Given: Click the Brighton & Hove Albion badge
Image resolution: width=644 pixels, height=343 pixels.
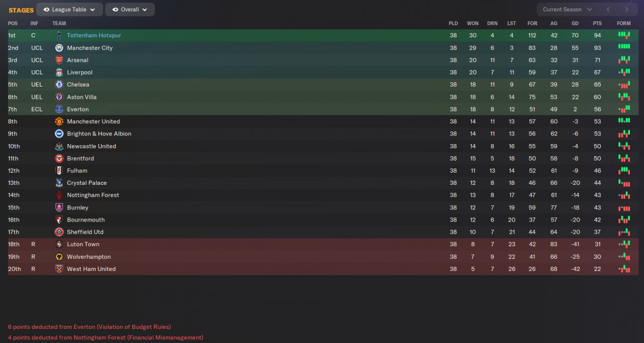Looking at the screenshot, I should click(59, 133).
